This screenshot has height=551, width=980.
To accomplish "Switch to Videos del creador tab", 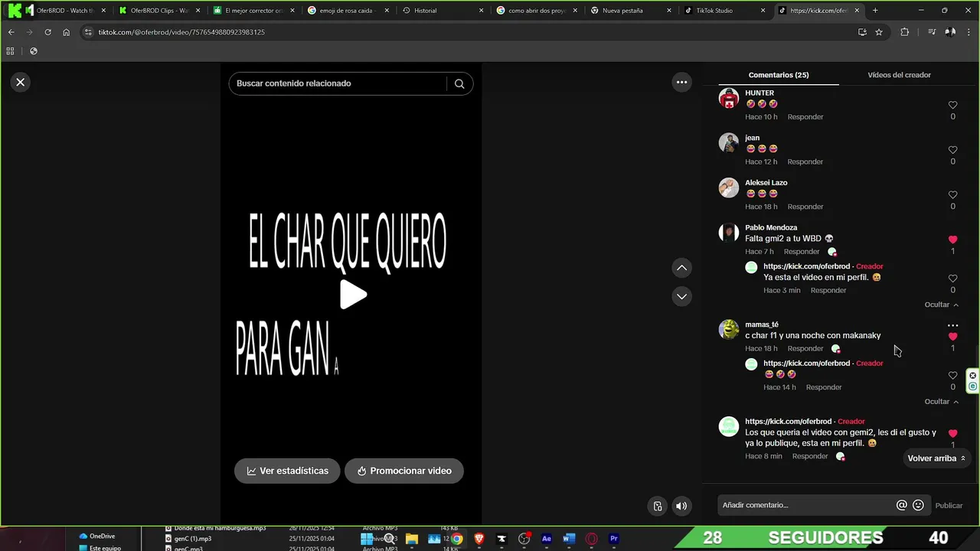I will tap(899, 75).
